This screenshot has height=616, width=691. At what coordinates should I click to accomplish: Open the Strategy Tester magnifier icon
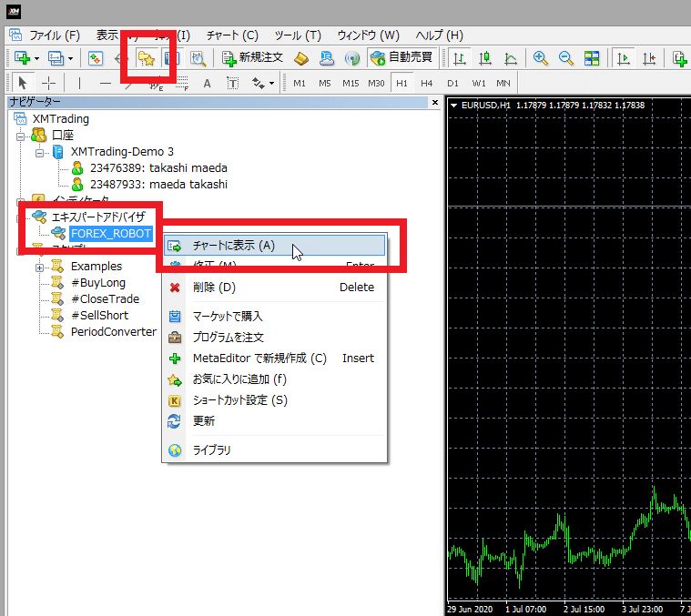(x=198, y=58)
